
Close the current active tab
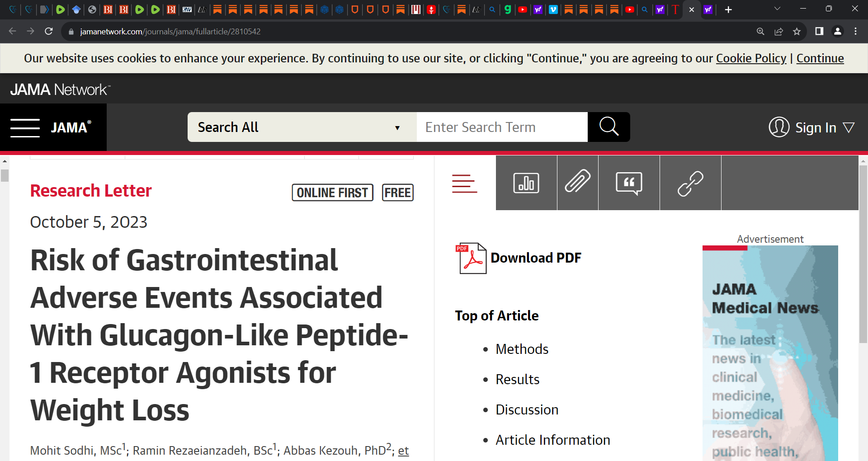pyautogui.click(x=692, y=9)
